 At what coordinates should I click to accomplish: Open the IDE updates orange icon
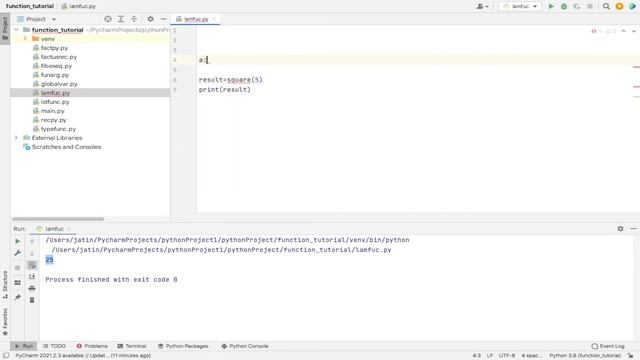click(619, 6)
